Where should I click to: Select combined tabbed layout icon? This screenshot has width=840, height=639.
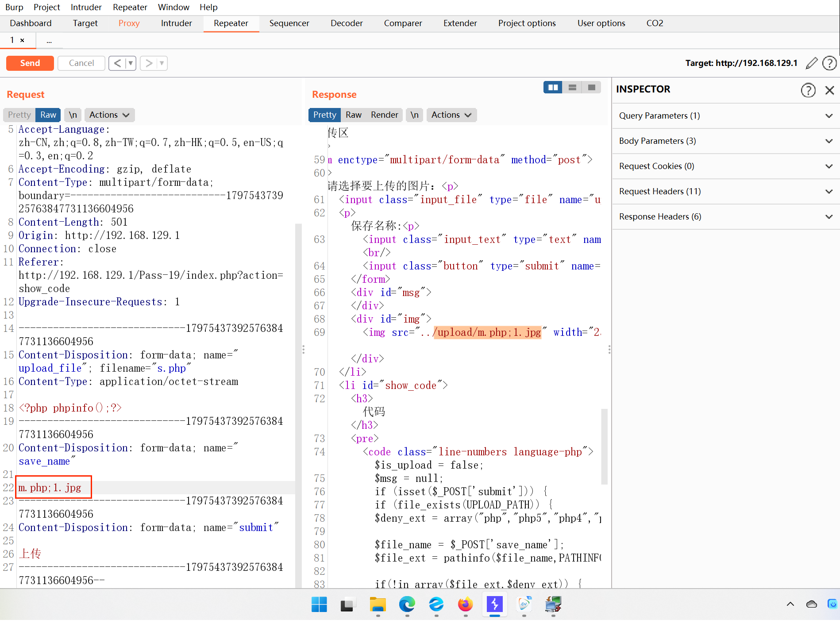point(591,87)
